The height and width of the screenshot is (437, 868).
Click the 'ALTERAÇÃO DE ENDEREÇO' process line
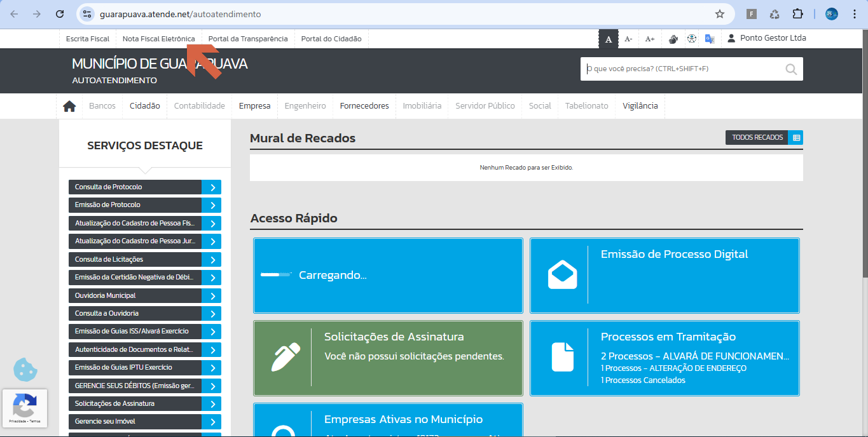click(673, 368)
